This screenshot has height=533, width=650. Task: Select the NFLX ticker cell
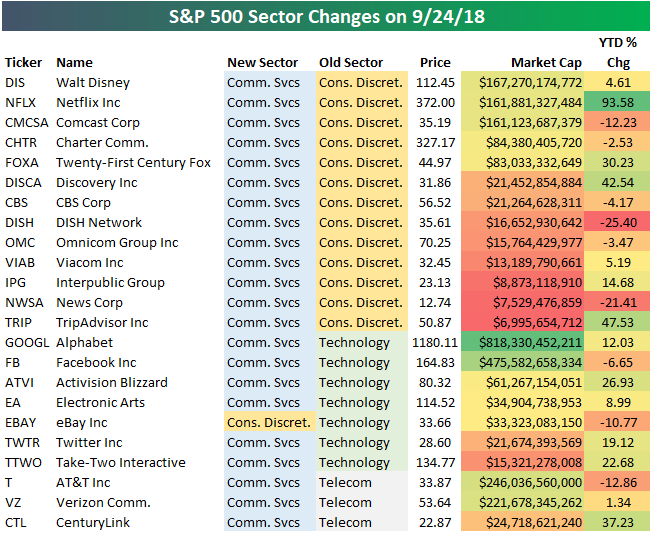(x=22, y=102)
